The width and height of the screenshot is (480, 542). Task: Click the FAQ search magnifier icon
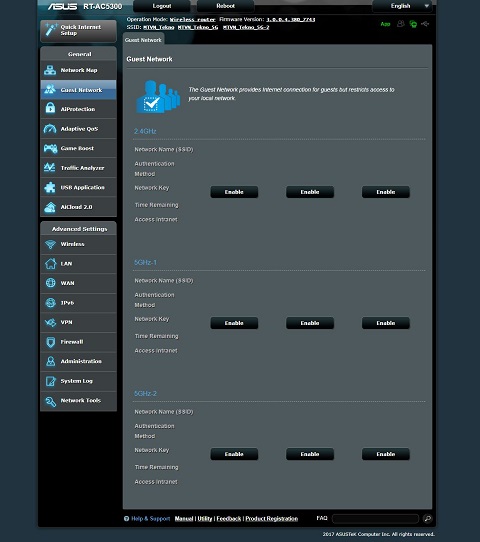coord(427,518)
